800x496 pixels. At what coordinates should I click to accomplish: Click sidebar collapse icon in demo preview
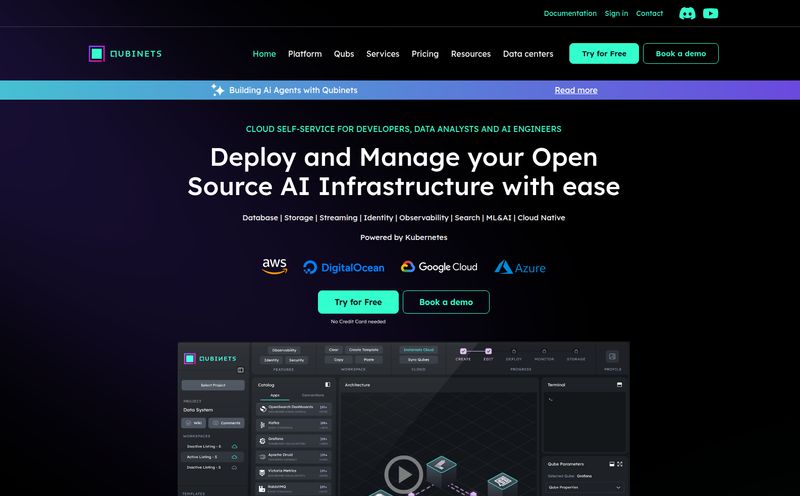tap(240, 370)
